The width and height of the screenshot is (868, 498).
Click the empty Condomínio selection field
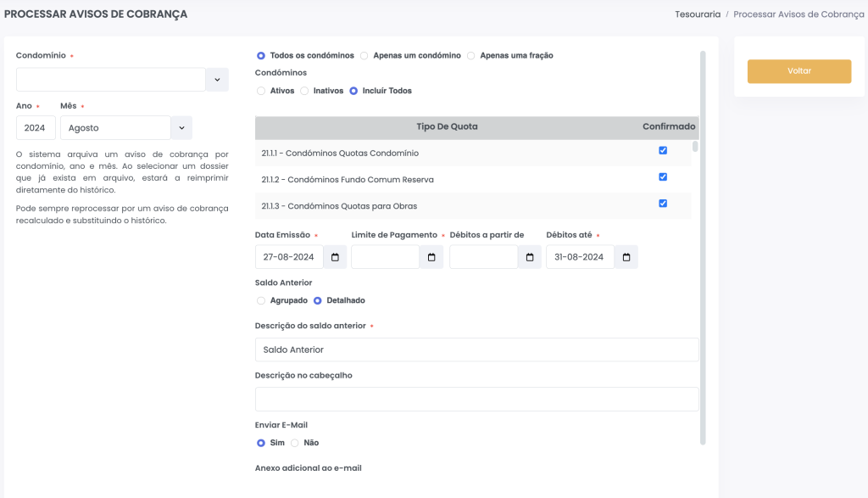(x=111, y=80)
